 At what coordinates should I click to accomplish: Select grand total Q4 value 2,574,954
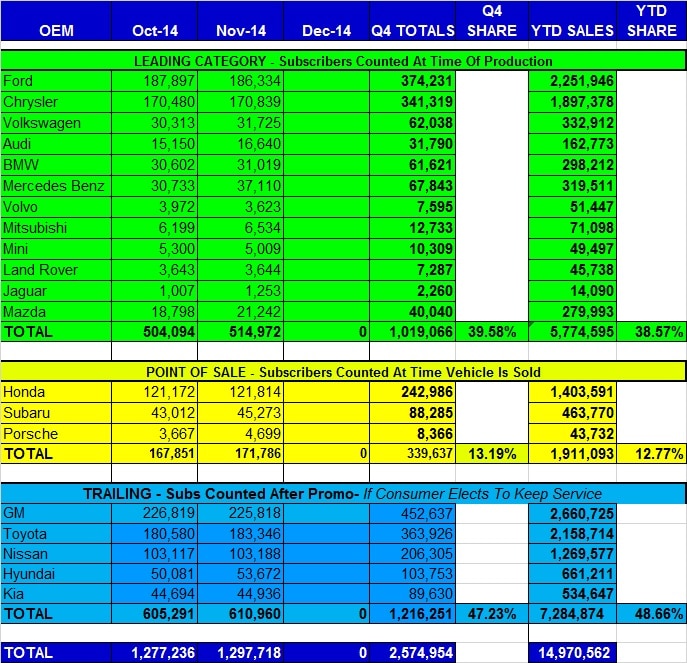point(413,653)
